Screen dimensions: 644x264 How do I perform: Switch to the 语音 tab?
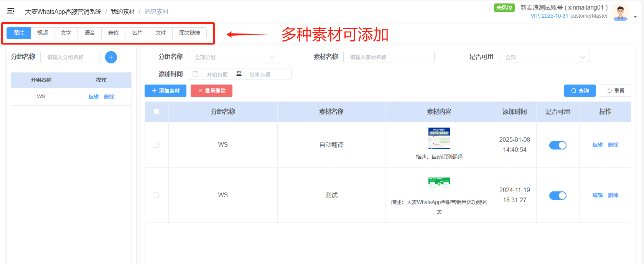click(x=90, y=33)
